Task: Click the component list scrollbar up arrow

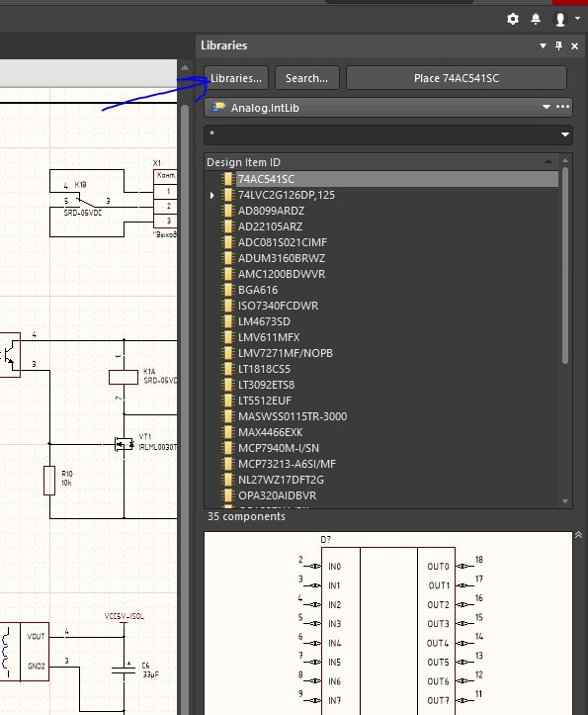Action: (565, 160)
